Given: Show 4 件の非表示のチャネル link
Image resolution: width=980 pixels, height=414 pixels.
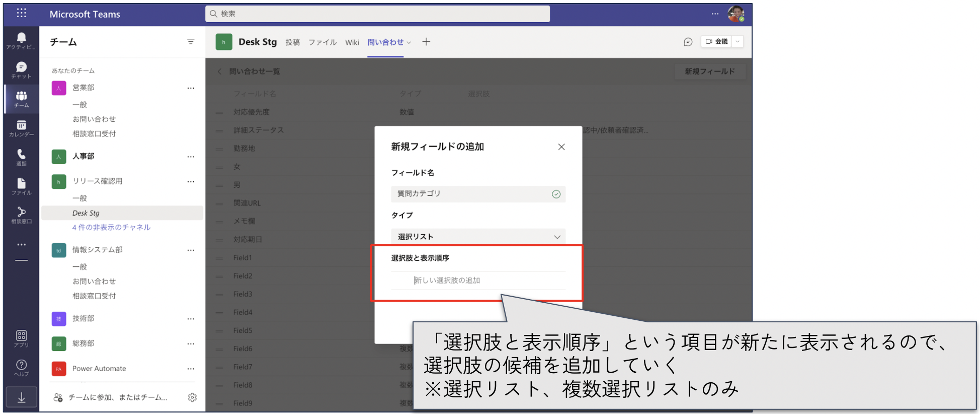Looking at the screenshot, I should tap(111, 227).
